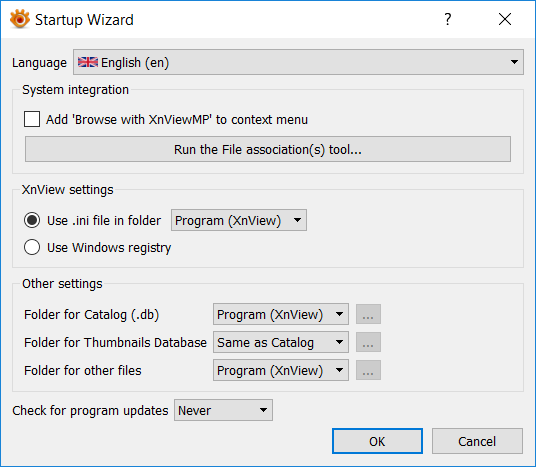Screen dimensions: 536x467
Task: Click the Add 'Browse with XnViewMP' label text
Action: tap(177, 120)
